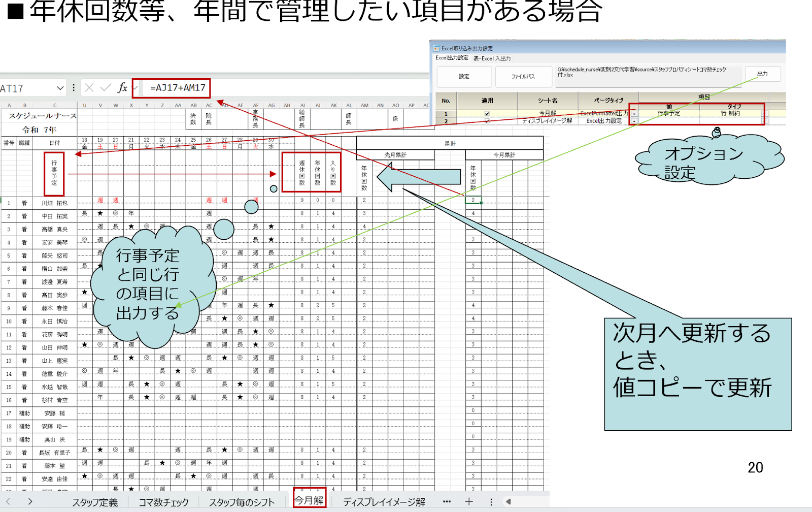Click the formula bar Enter checkmark icon
Viewport: 812px width, 512px height.
tap(106, 87)
